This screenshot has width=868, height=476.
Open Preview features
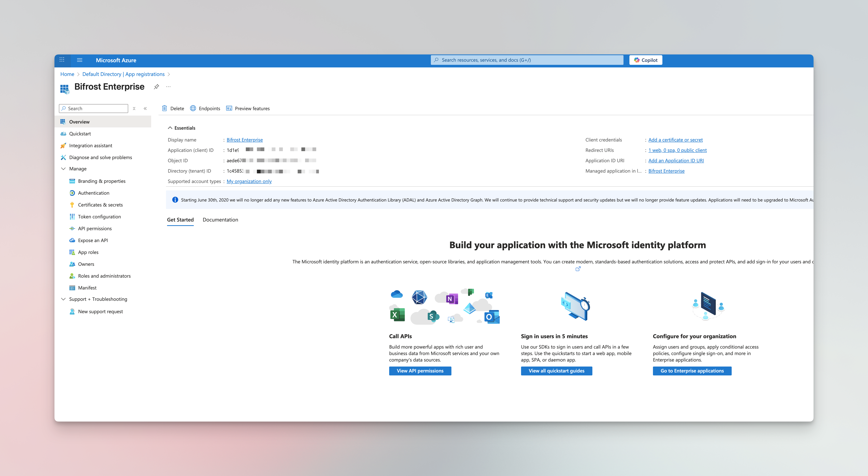click(x=248, y=109)
